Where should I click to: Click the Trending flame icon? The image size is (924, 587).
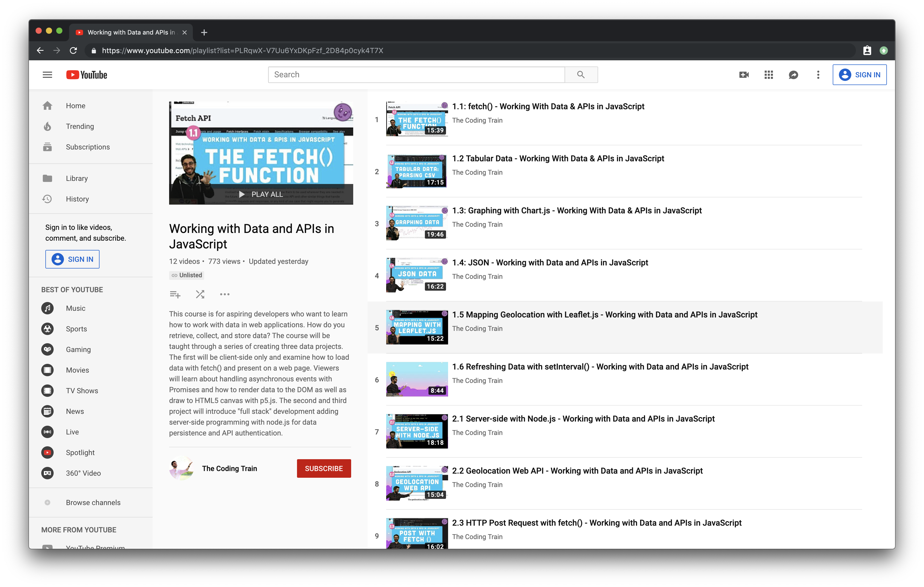[x=48, y=126]
